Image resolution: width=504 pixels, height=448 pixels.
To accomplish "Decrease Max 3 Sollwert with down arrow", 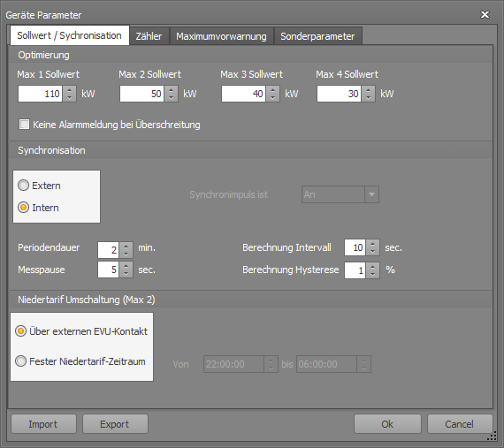I will coord(273,98).
